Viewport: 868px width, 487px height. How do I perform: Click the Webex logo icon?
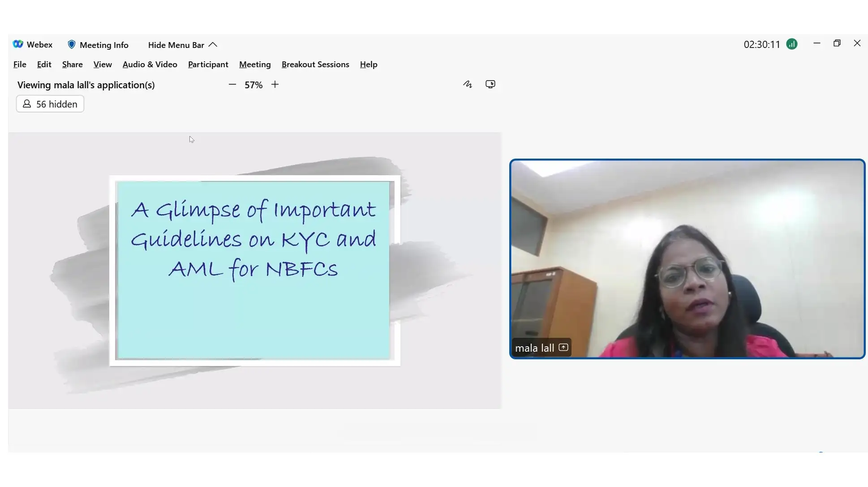click(18, 44)
